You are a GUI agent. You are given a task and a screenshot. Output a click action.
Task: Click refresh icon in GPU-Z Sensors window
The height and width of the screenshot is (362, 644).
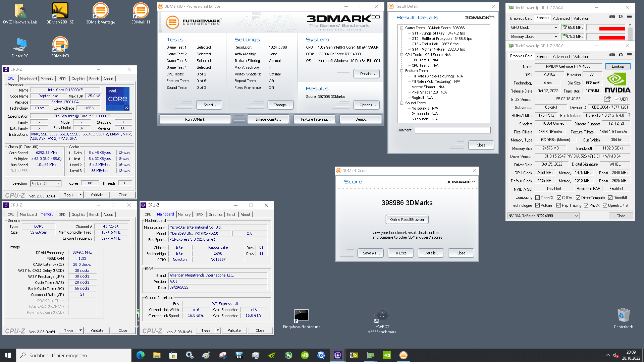(621, 16)
